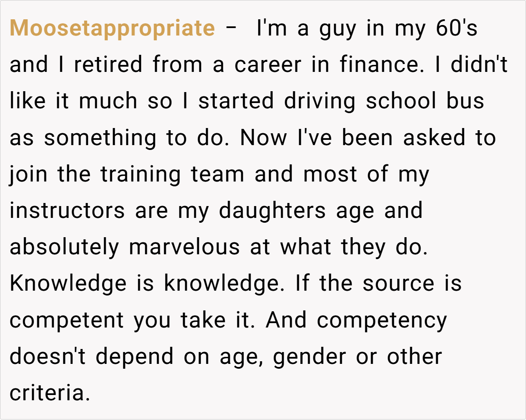This screenshot has width=526, height=420.
Task: Click the word "school" before "bus"
Action: click(x=402, y=101)
